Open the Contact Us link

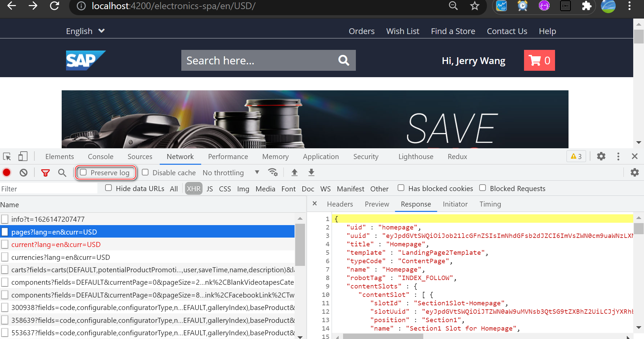[x=507, y=31]
